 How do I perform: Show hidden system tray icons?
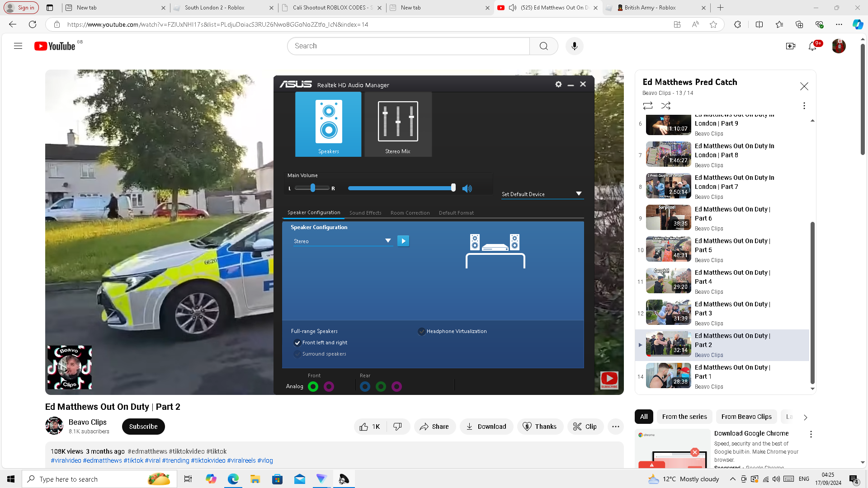tap(732, 479)
